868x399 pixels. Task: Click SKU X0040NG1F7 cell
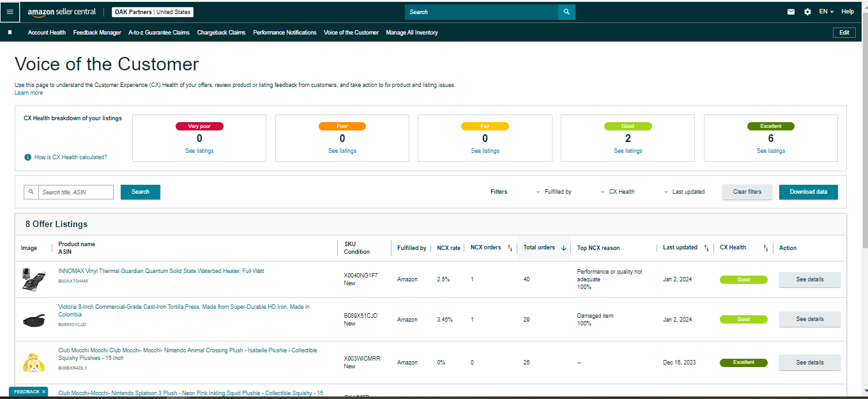pos(361,276)
